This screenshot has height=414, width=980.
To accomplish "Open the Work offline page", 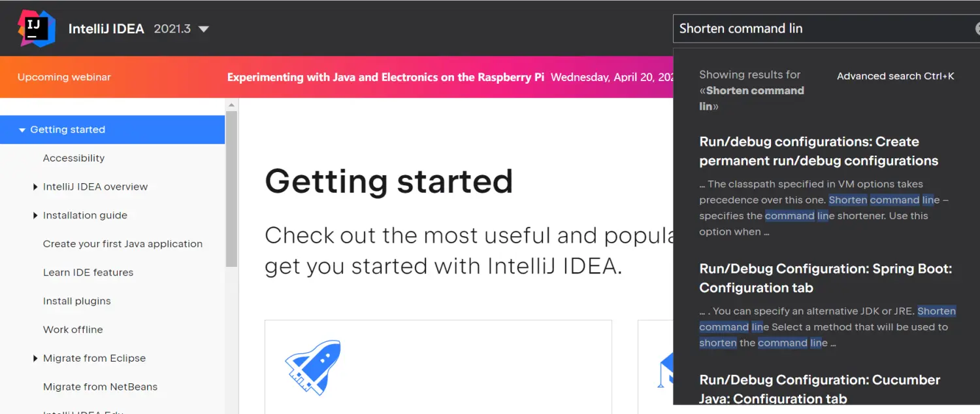I will (x=73, y=330).
